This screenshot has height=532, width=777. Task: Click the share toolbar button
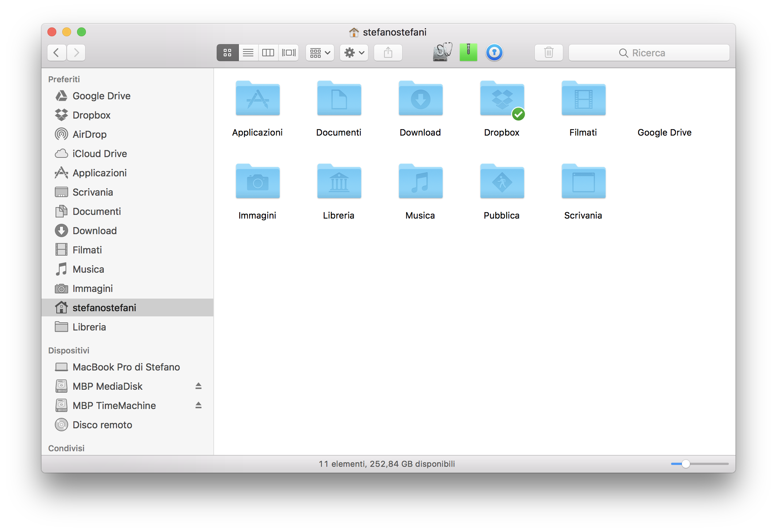click(388, 53)
